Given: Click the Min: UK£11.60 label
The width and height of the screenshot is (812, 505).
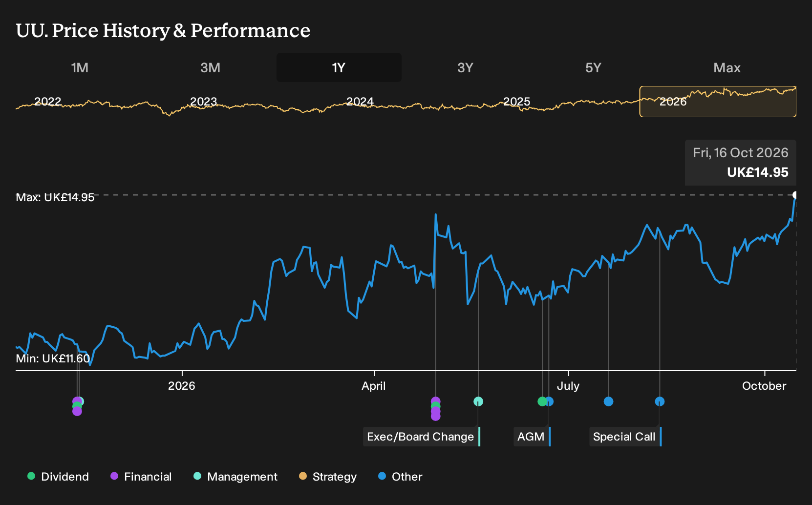Looking at the screenshot, I should pyautogui.click(x=53, y=358).
